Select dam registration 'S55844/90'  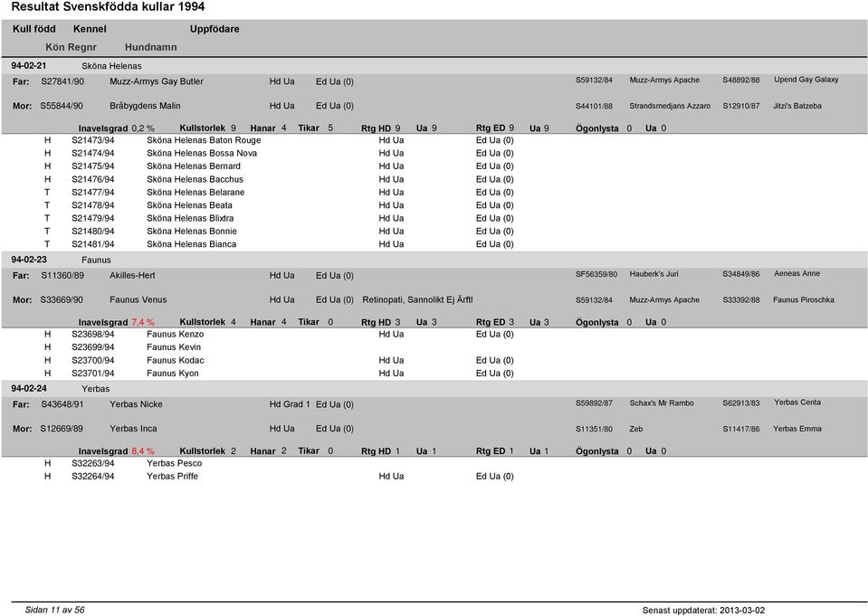[x=62, y=106]
